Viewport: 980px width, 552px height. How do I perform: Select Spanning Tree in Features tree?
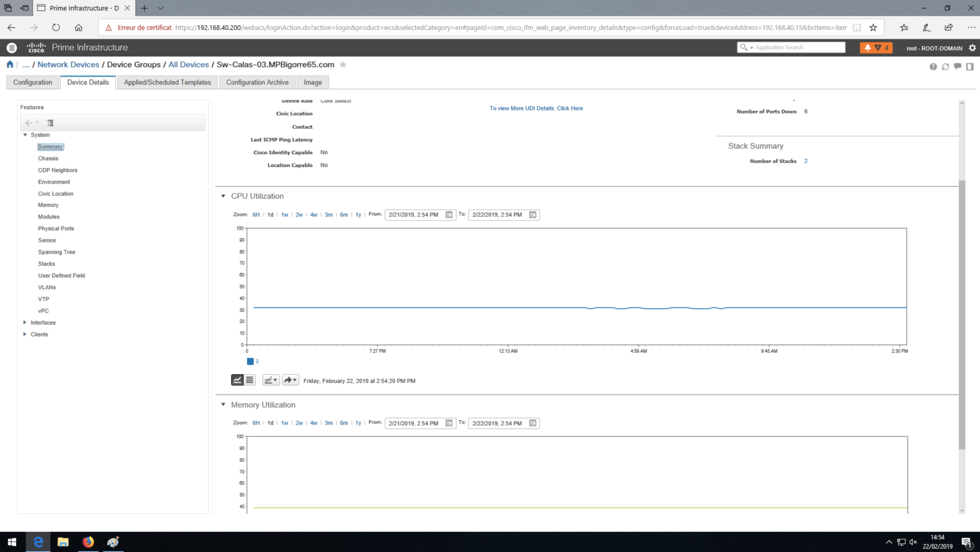tap(56, 252)
